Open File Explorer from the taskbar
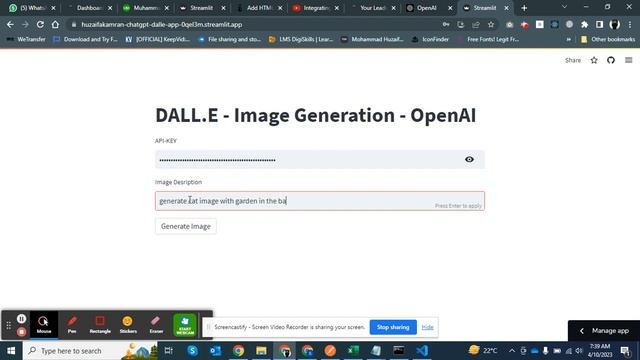The width and height of the screenshot is (640, 360). coord(261,351)
